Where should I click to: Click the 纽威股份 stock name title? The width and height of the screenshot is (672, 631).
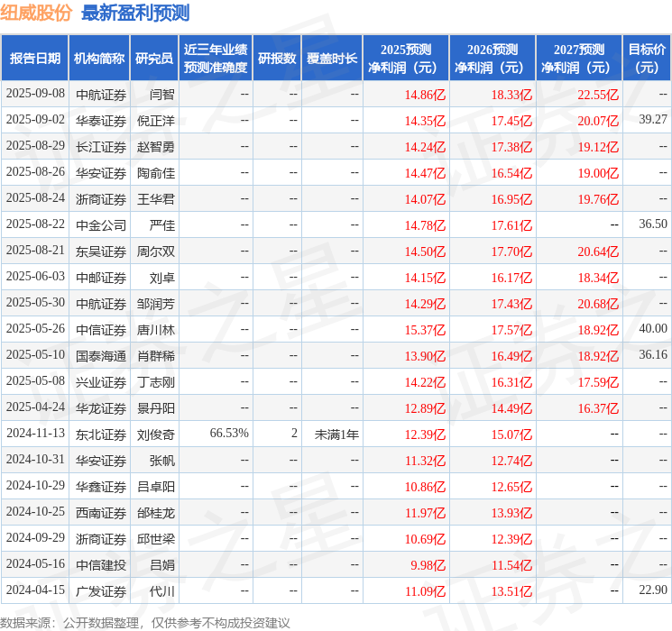[37, 13]
